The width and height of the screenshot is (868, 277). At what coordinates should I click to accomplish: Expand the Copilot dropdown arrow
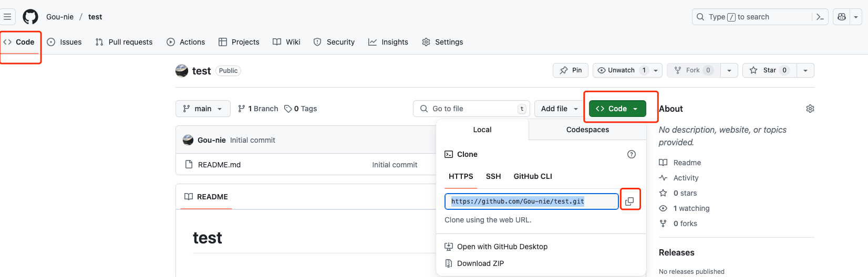856,17
